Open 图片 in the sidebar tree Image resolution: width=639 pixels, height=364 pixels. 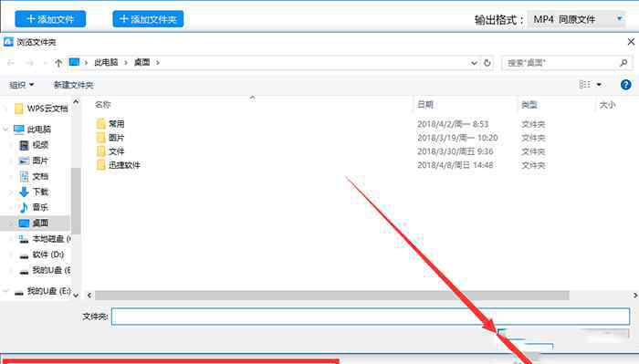[40, 161]
